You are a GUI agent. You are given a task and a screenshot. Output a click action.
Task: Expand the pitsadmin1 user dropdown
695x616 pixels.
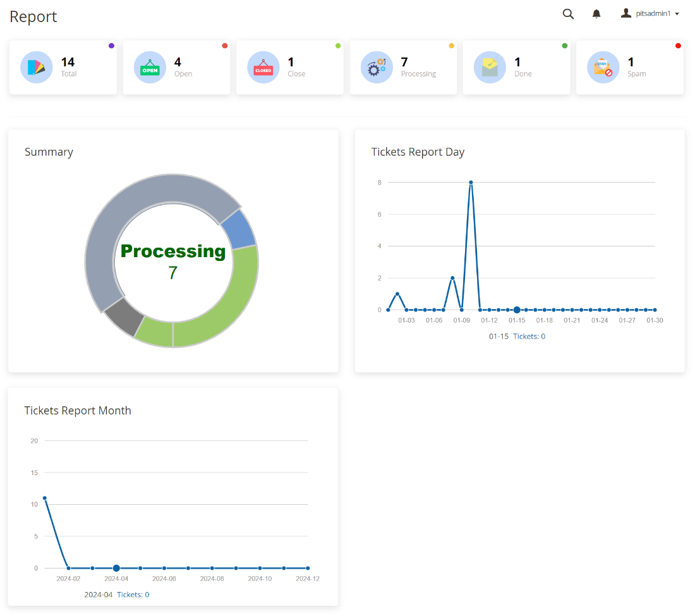click(x=677, y=14)
